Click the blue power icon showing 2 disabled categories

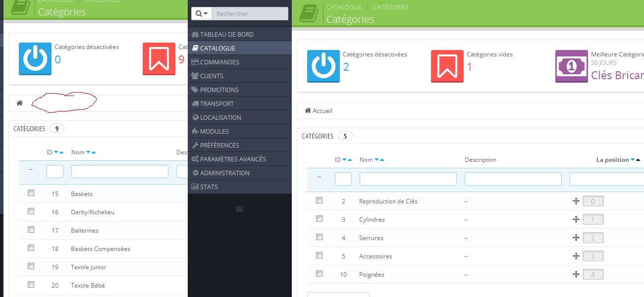pyautogui.click(x=323, y=66)
